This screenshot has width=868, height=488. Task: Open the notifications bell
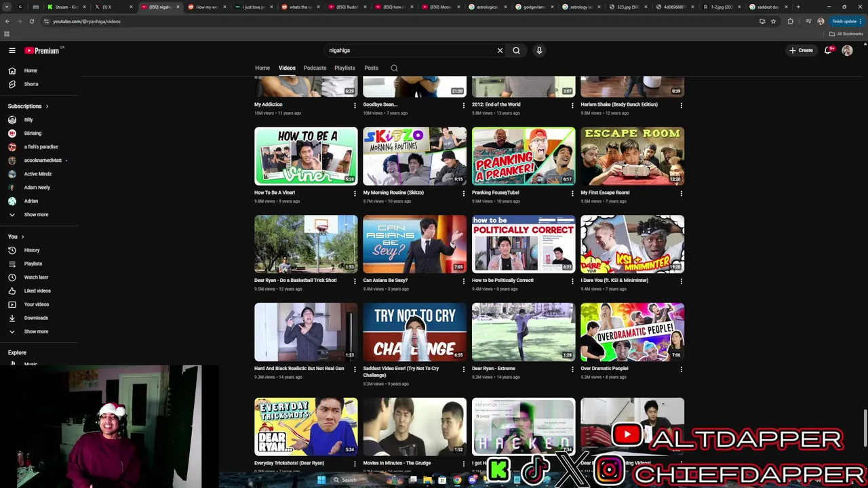point(827,50)
